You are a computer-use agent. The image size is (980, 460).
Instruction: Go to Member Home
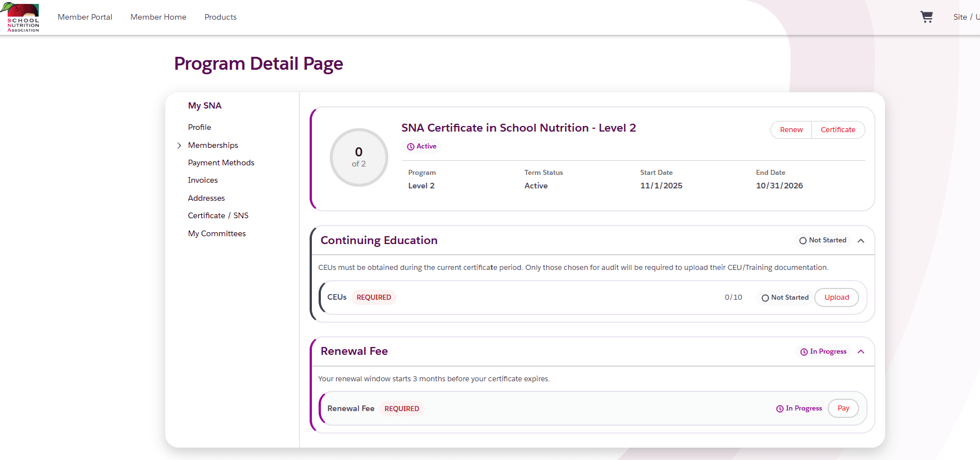[x=158, y=17]
